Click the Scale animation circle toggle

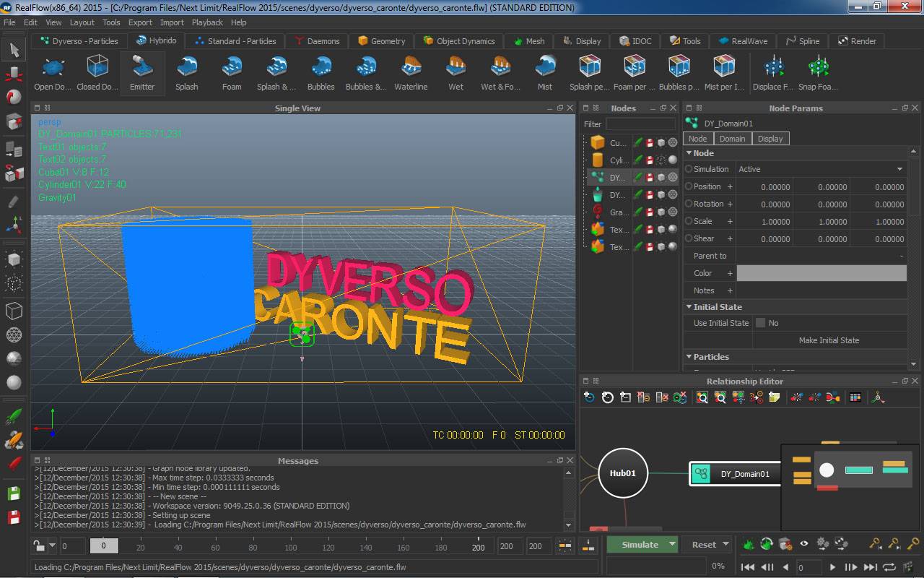(x=689, y=221)
